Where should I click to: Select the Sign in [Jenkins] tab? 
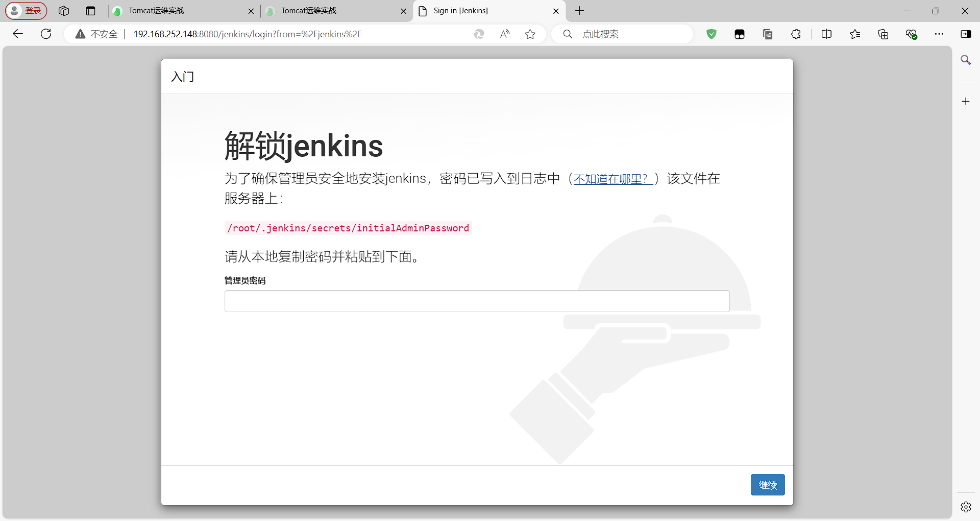(488, 11)
